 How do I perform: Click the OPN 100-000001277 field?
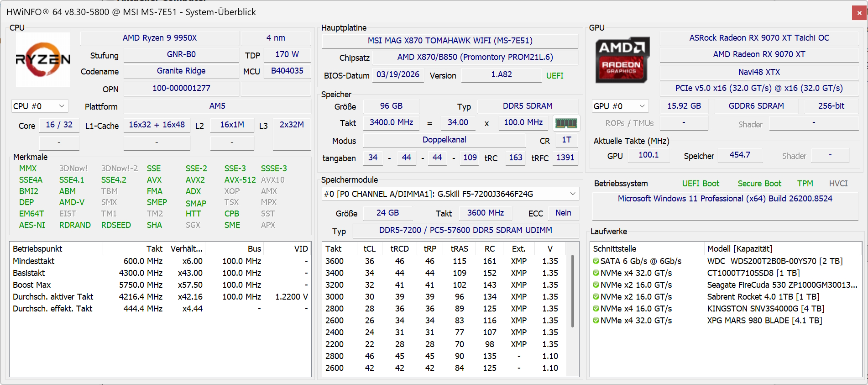[x=181, y=88]
